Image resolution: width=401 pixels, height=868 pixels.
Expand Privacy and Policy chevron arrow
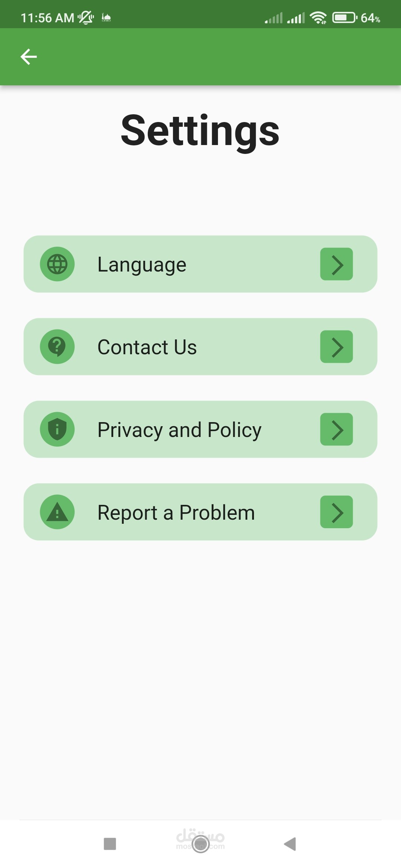click(336, 429)
